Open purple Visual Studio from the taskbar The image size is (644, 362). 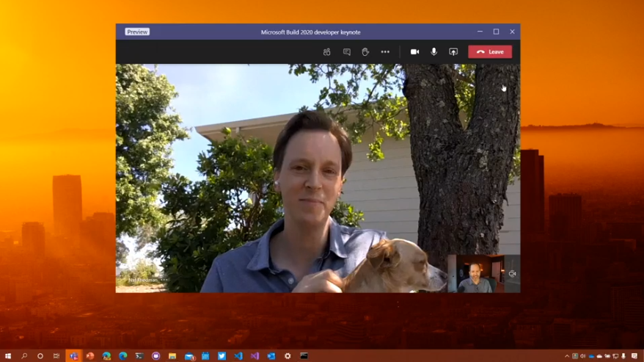(x=255, y=356)
